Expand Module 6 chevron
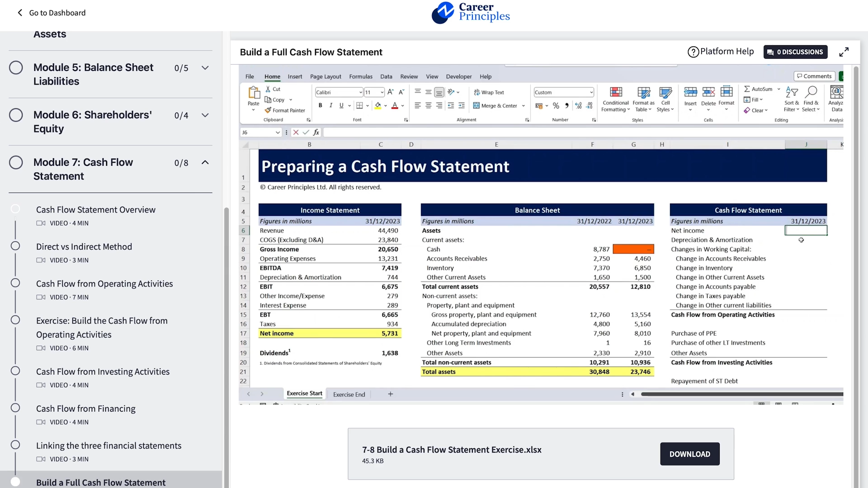This screenshot has height=488, width=868. pyautogui.click(x=205, y=115)
